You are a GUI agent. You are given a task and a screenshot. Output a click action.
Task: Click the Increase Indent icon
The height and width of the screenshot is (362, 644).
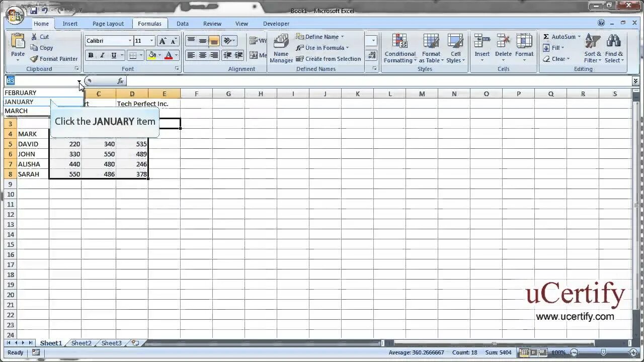click(238, 55)
